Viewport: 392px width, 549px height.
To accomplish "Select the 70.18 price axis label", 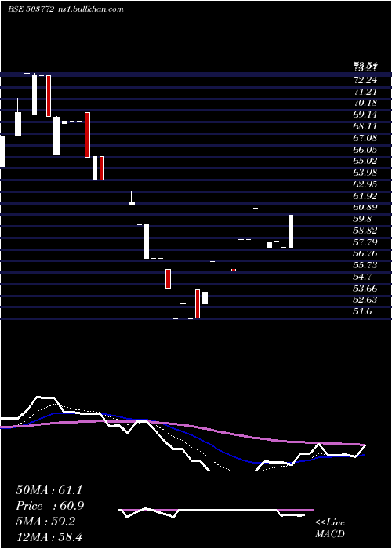I will pos(365,103).
